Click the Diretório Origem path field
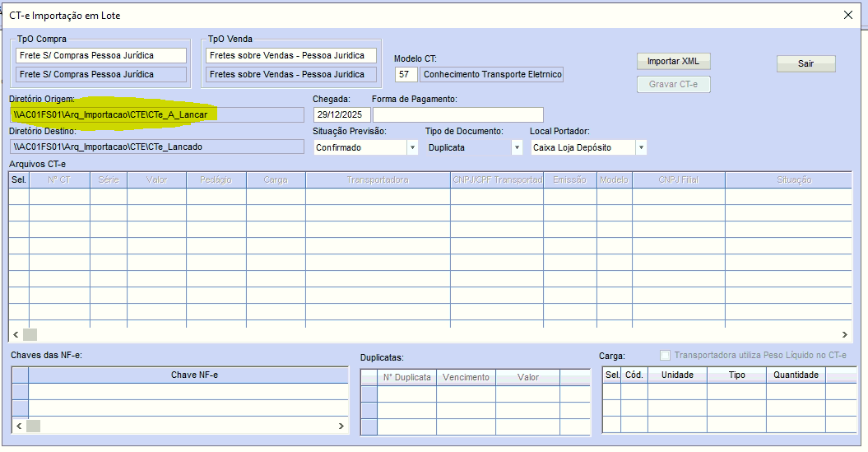 click(156, 114)
